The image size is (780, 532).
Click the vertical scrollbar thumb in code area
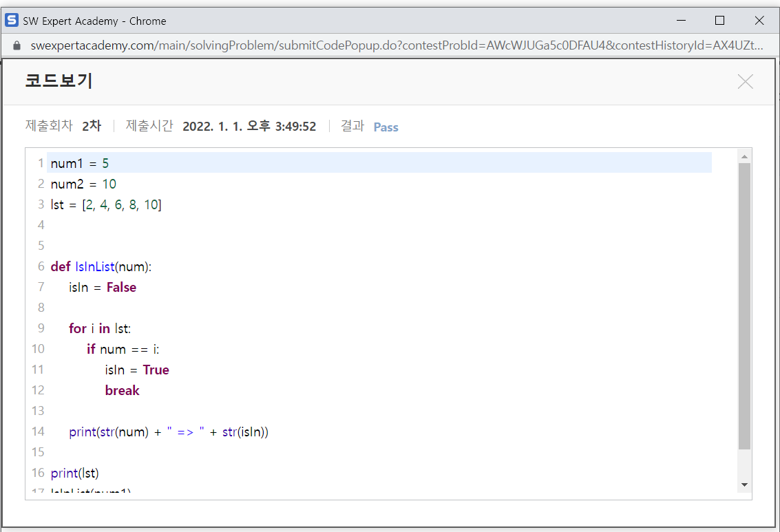[744, 306]
